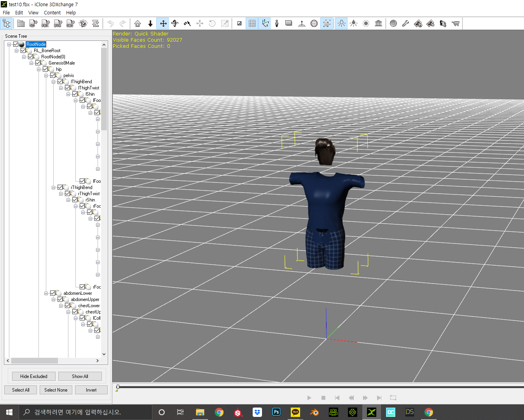524x420 pixels.
Task: Collapse the abdomenLower expander
Action: coord(46,293)
